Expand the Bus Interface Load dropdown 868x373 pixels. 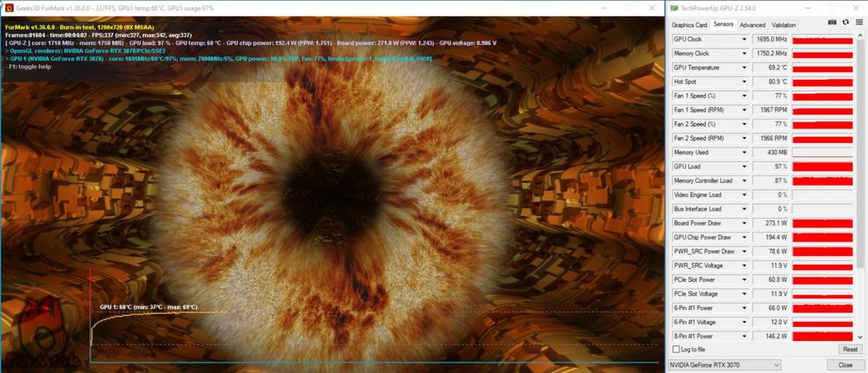click(x=745, y=209)
